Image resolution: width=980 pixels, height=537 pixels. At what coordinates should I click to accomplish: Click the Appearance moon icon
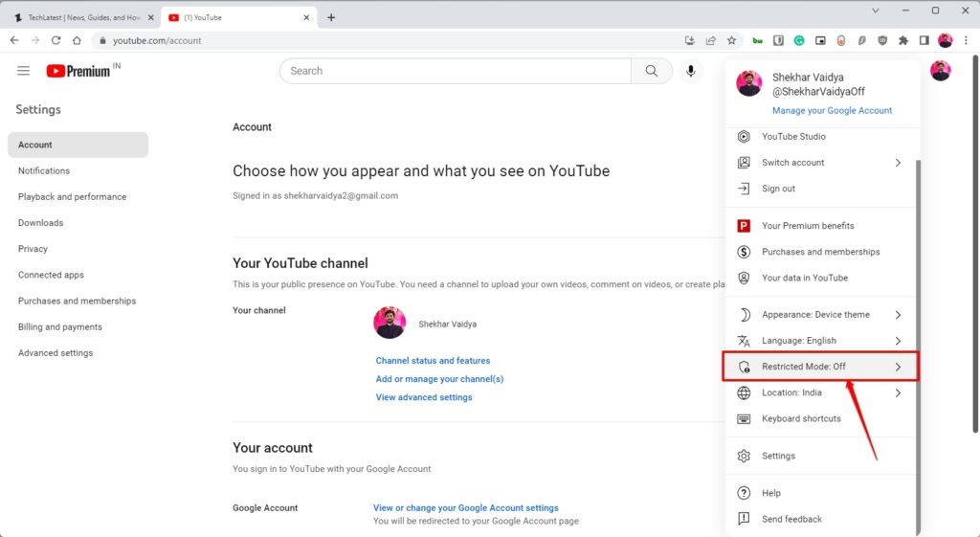(x=744, y=315)
